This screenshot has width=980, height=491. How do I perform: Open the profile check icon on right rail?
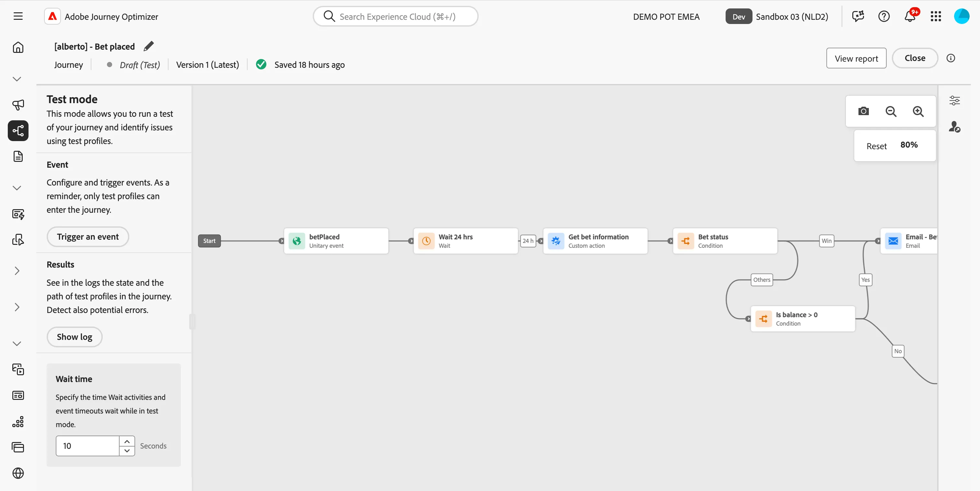pyautogui.click(x=954, y=126)
